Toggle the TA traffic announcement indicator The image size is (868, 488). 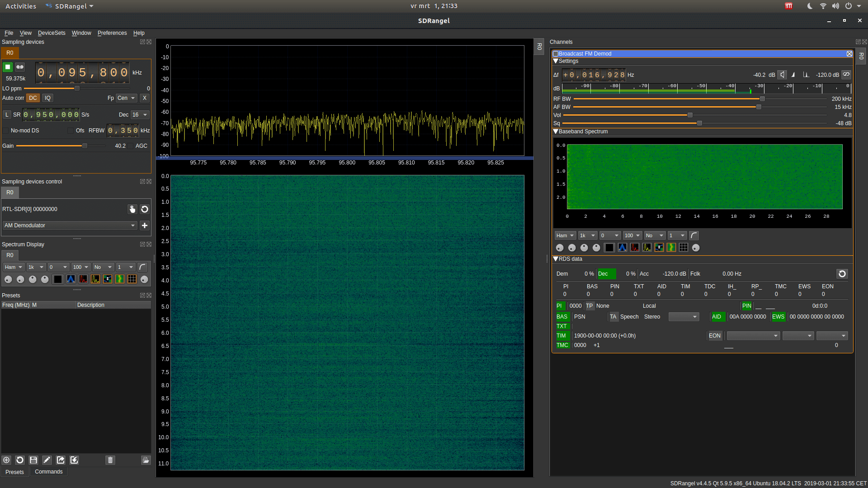(x=613, y=317)
